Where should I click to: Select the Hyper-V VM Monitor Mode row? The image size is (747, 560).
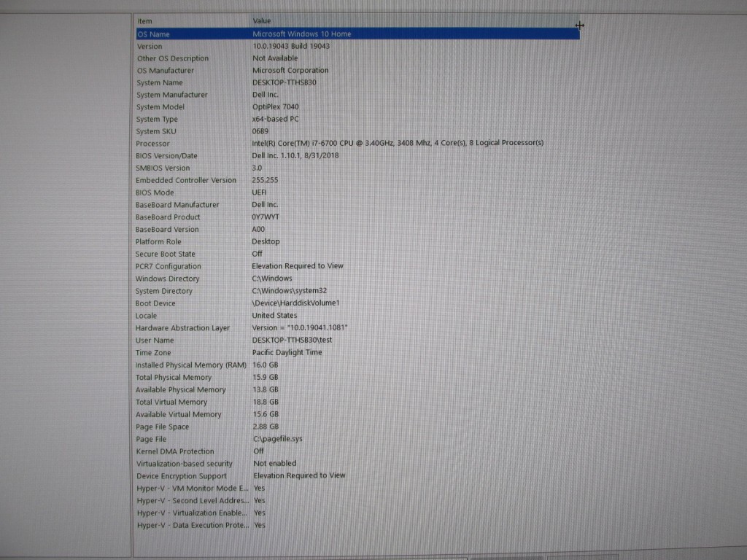(357, 489)
